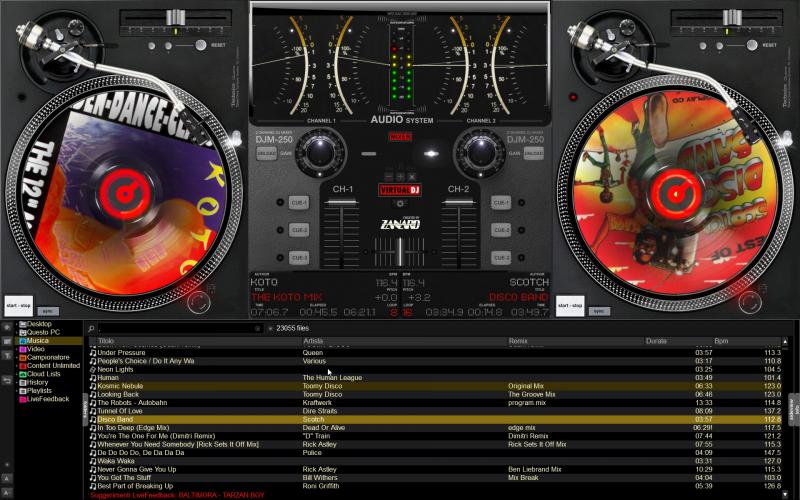The image size is (800, 500).
Task: Expand the Video tree node
Action: [x=16, y=349]
